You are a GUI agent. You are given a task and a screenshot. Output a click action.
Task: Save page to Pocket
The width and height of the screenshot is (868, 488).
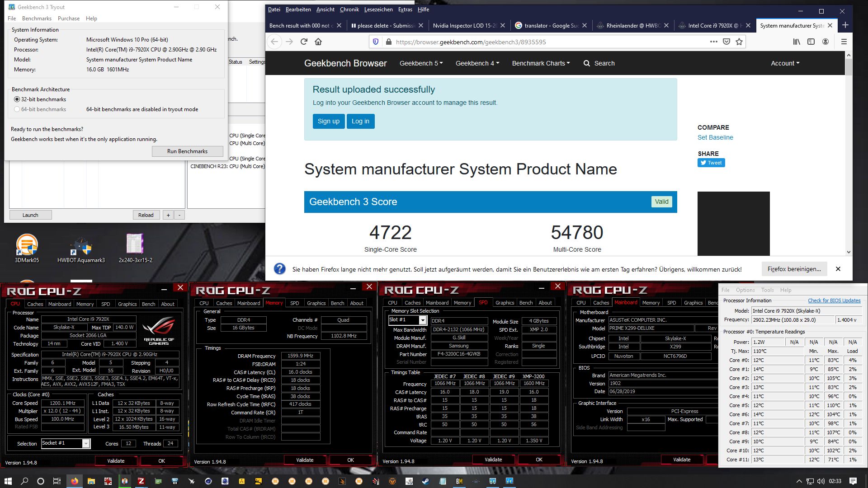(726, 42)
